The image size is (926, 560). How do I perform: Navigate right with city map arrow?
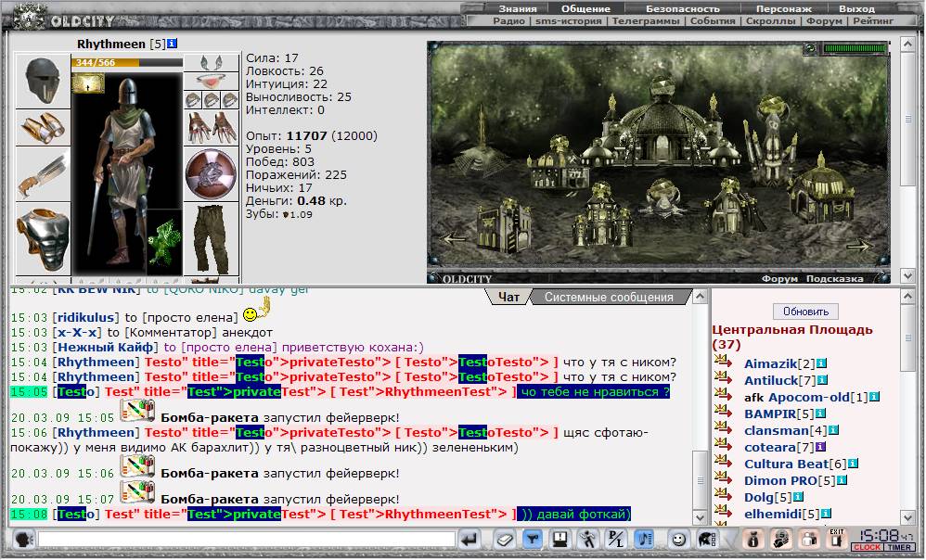[x=858, y=246]
